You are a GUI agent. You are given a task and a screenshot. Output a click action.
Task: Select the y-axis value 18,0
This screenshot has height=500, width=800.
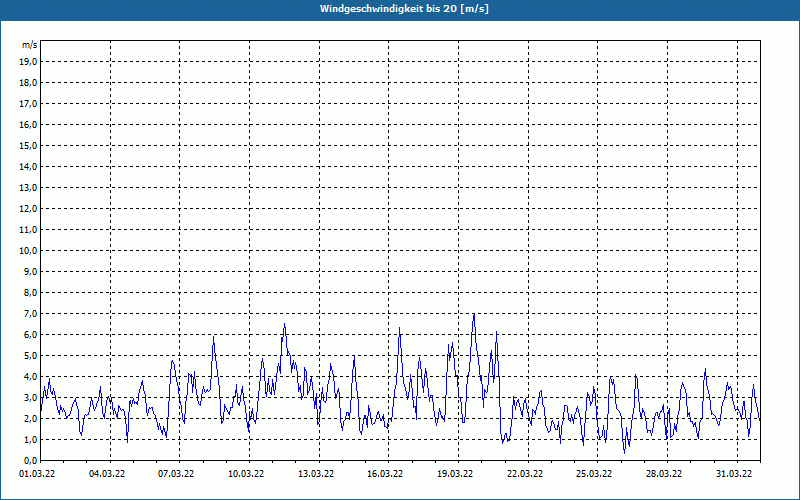pos(29,83)
